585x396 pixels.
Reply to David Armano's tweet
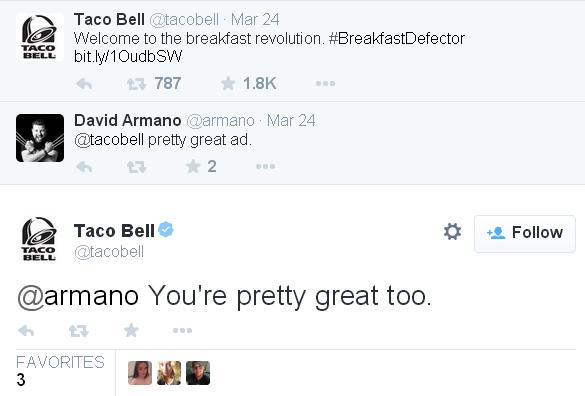(x=84, y=166)
